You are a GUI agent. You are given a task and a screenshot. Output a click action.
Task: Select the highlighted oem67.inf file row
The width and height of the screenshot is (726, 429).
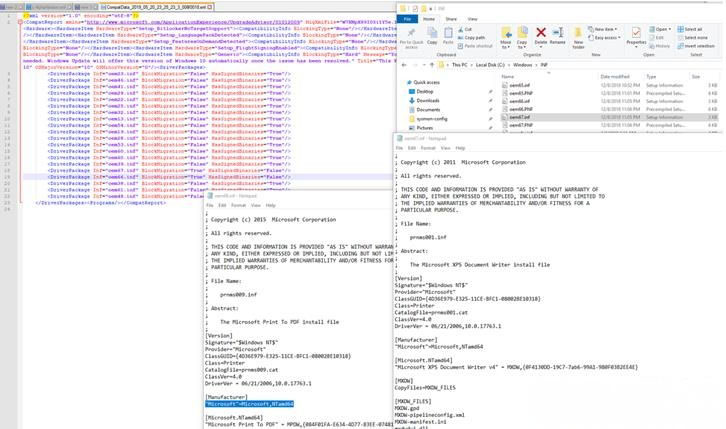(610, 117)
